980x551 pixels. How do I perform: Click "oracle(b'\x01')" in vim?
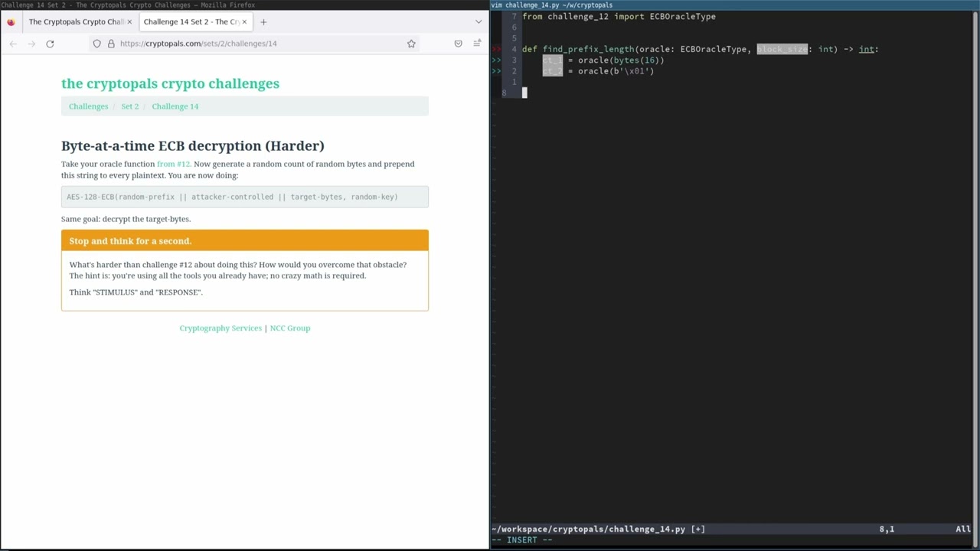(616, 71)
